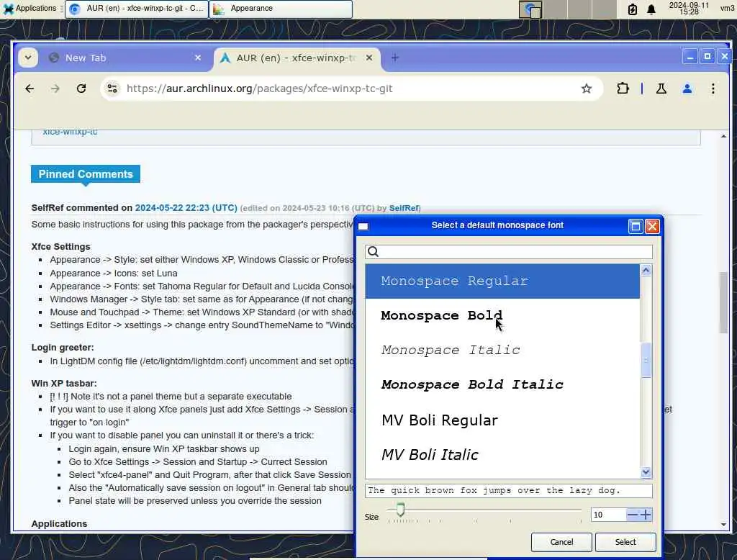Click the Applications heading on the page
The image size is (737, 560).
[59, 524]
